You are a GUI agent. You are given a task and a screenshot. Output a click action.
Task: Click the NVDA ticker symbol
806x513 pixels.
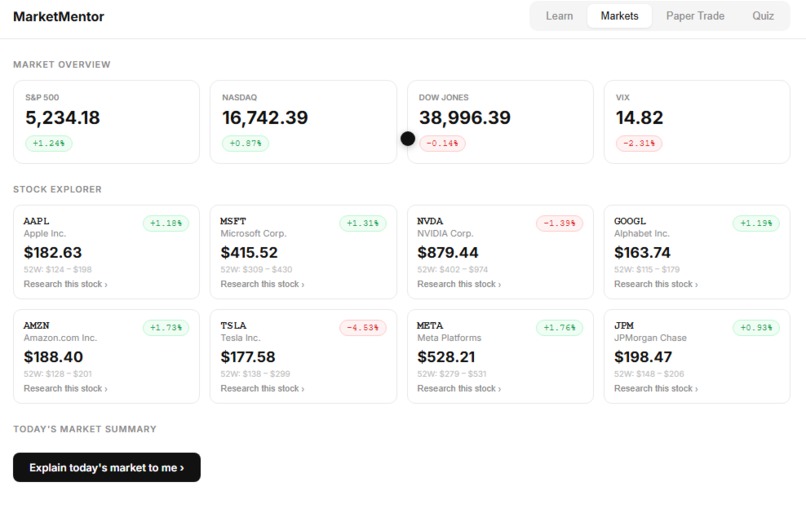430,221
